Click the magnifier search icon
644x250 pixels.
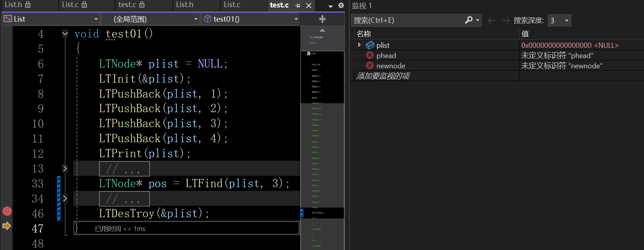pos(469,20)
